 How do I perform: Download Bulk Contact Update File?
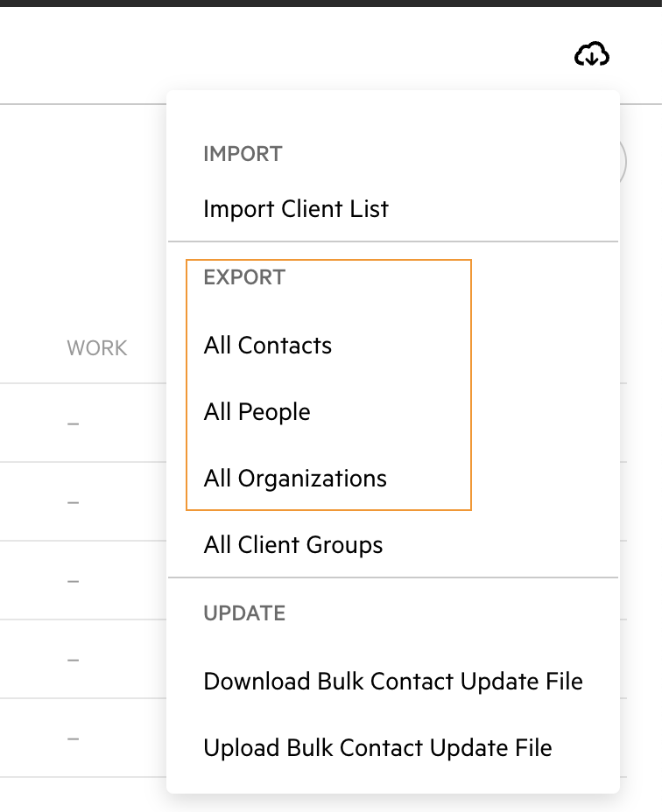pyautogui.click(x=393, y=682)
